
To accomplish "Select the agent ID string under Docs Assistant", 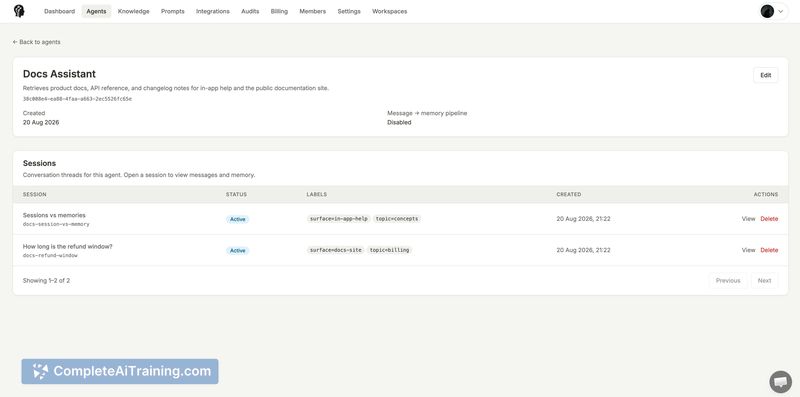I will pyautogui.click(x=77, y=99).
